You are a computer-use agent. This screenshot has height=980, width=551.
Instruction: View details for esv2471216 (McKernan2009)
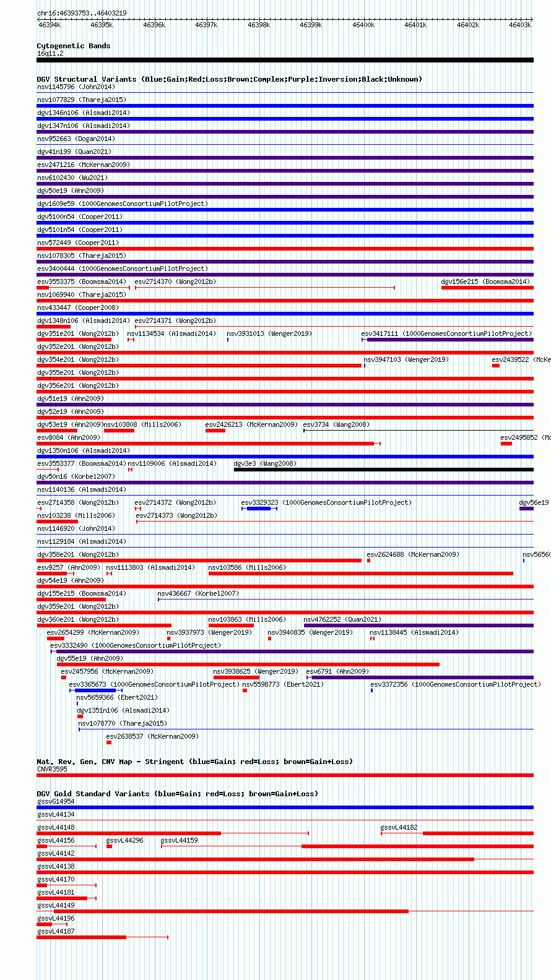[x=84, y=165]
